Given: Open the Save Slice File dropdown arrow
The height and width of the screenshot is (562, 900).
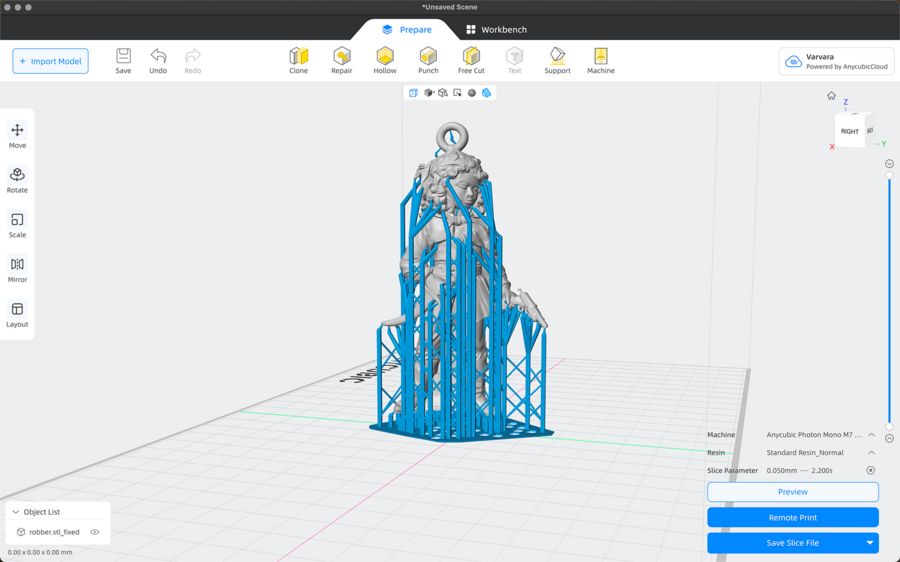Looking at the screenshot, I should click(869, 543).
